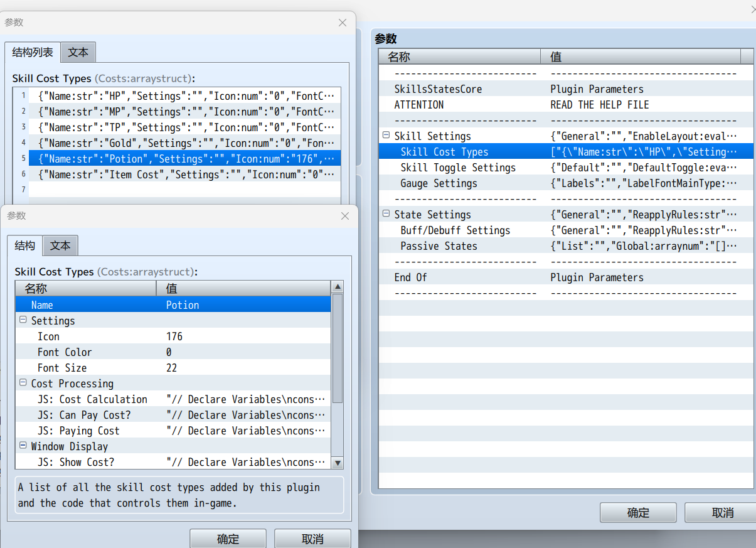The image size is (756, 548).
Task: Switch to the 文本 tab in structure dialog
Action: coord(60,246)
